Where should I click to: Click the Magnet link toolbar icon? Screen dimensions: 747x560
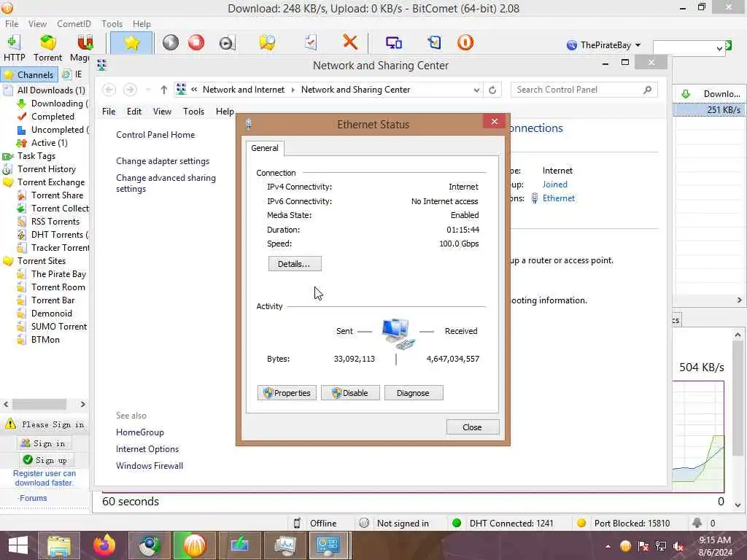[x=85, y=43]
